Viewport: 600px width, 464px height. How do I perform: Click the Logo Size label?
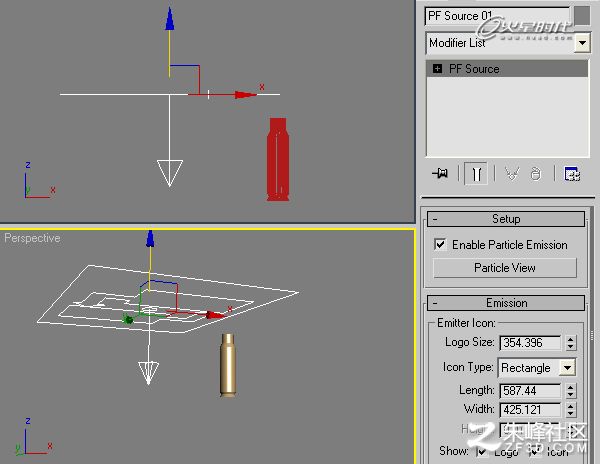tap(470, 342)
